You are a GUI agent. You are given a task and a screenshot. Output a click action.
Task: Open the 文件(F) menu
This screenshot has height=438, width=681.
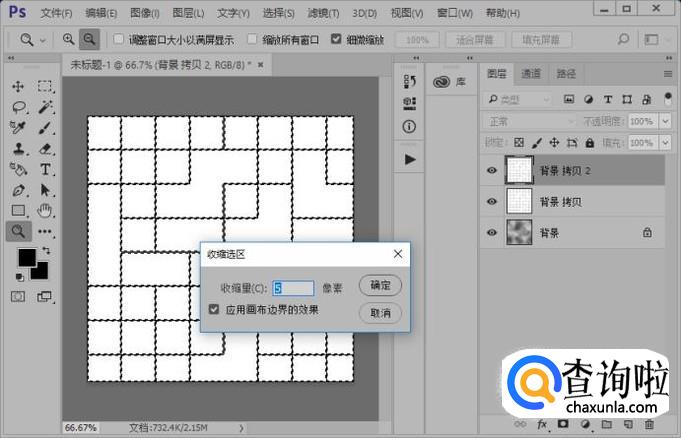56,13
